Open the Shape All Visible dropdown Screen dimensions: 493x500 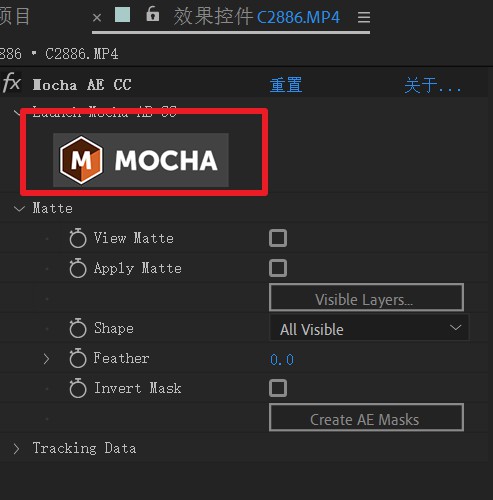point(369,329)
